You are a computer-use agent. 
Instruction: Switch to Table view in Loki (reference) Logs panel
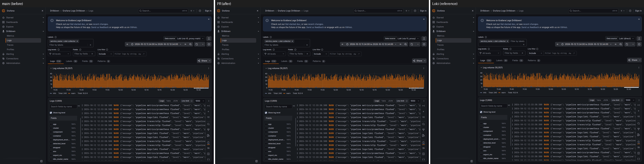(x=599, y=100)
